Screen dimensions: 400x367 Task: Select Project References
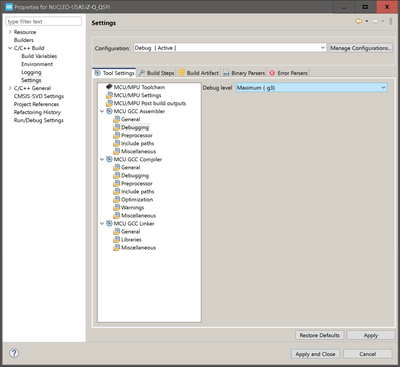click(36, 104)
